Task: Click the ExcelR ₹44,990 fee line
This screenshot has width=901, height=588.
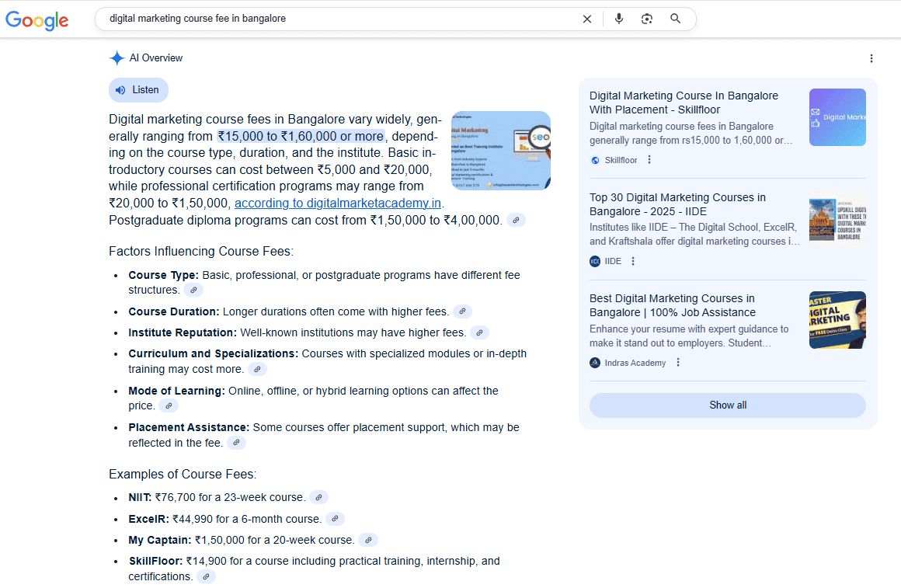Action: click(x=224, y=519)
